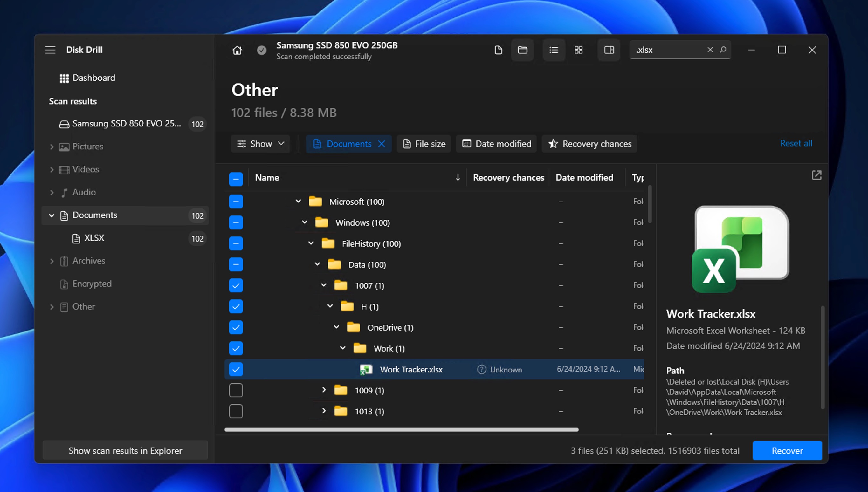Click the FileHistory folder icon
This screenshot has height=492, width=868.
(328, 243)
